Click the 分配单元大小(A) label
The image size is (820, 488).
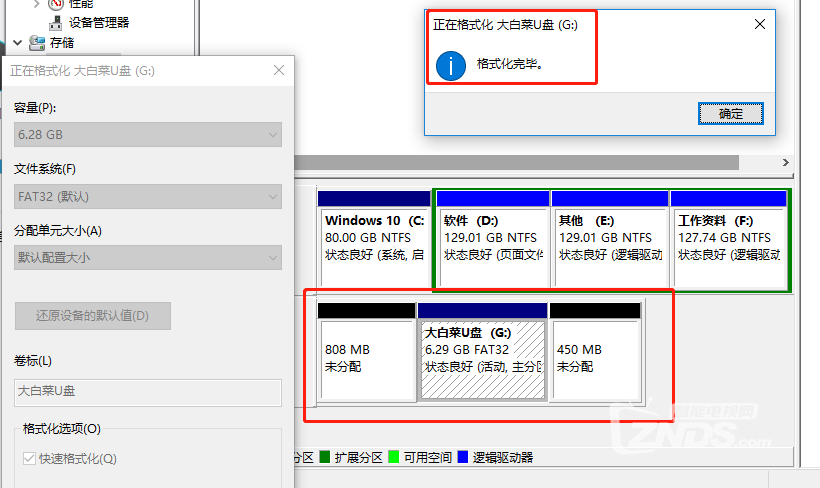point(58,231)
